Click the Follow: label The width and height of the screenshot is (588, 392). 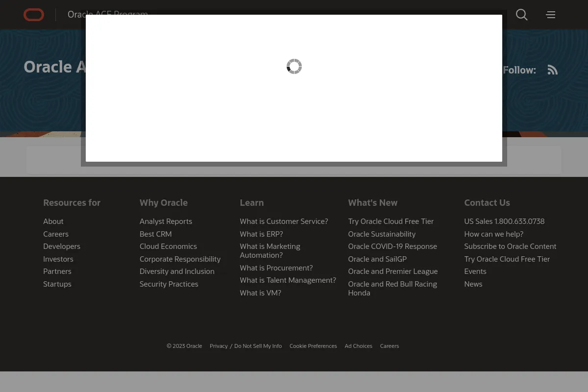point(519,70)
